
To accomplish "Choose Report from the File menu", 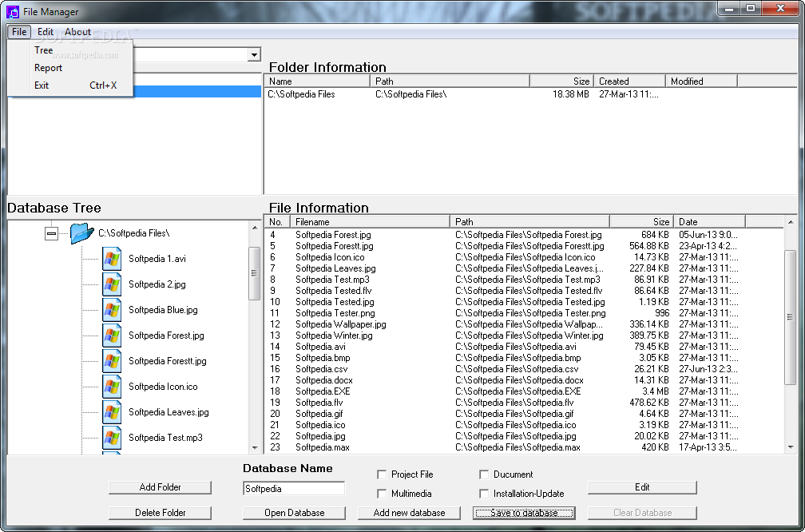I will 48,68.
